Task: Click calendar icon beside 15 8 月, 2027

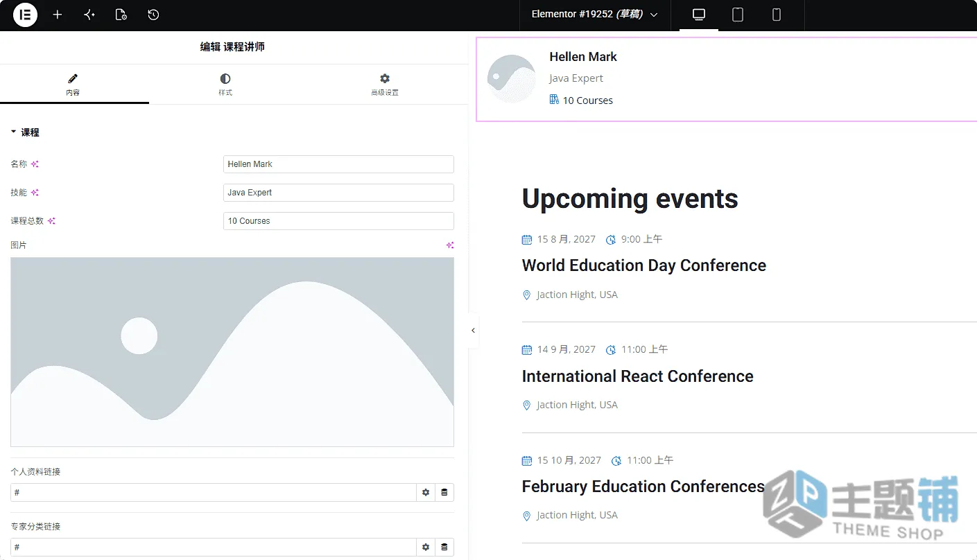Action: tap(527, 240)
